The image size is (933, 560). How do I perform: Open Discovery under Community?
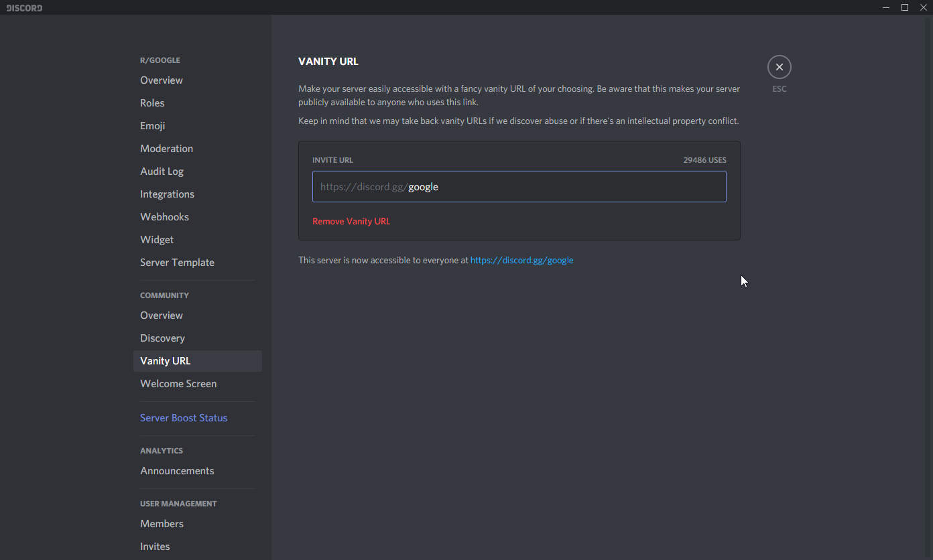[x=162, y=338]
